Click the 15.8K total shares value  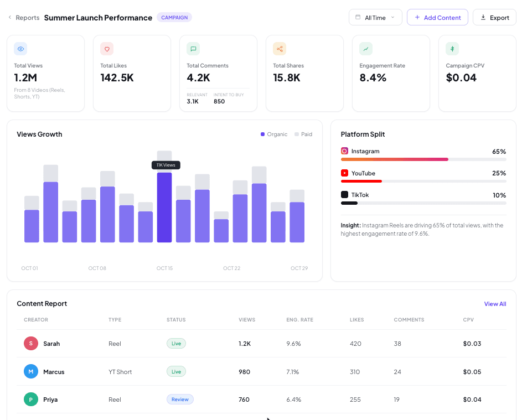(287, 78)
